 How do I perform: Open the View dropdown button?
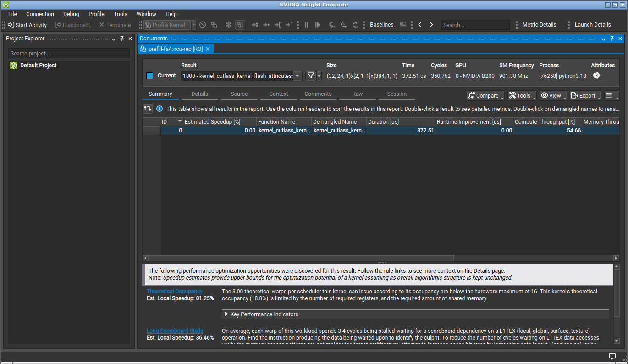(553, 95)
